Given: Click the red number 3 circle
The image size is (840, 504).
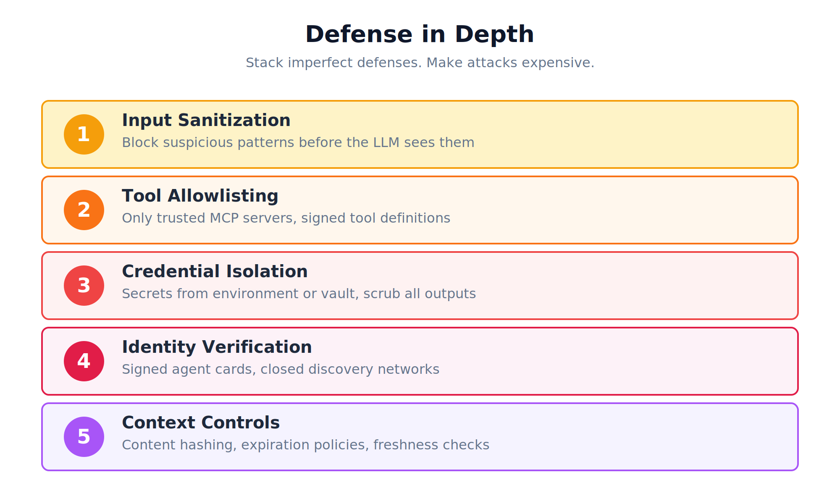Looking at the screenshot, I should point(84,286).
